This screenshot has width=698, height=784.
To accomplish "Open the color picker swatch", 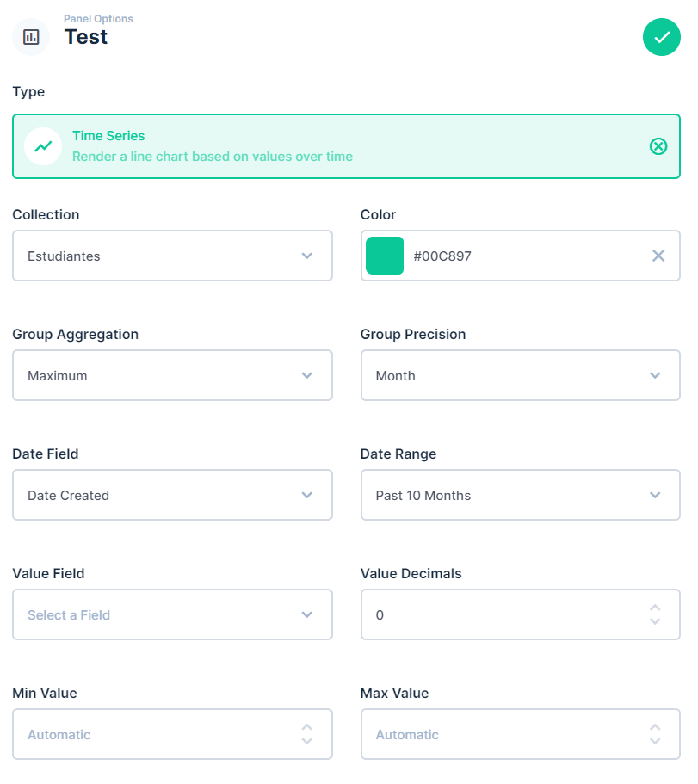I will (385, 256).
